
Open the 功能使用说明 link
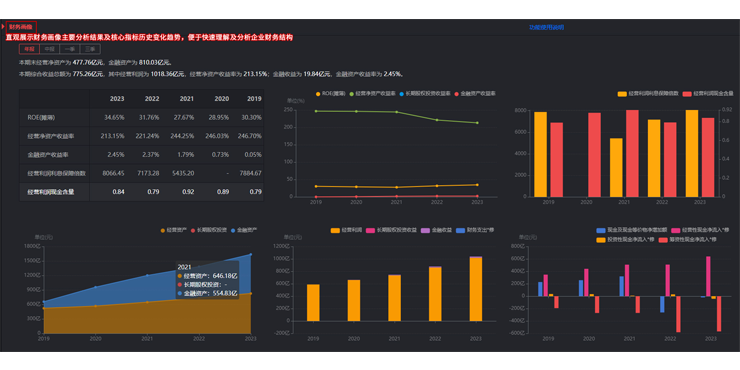click(x=546, y=27)
